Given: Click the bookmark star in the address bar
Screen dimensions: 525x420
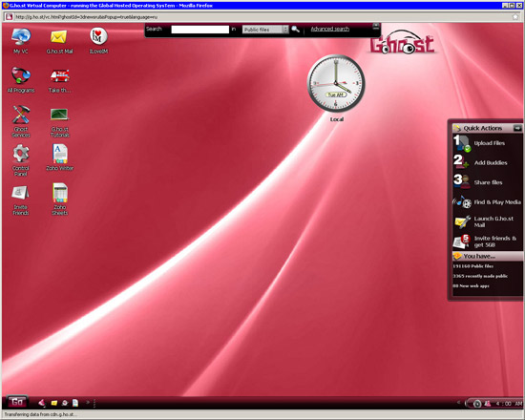Looking at the screenshot, I should coord(515,17).
